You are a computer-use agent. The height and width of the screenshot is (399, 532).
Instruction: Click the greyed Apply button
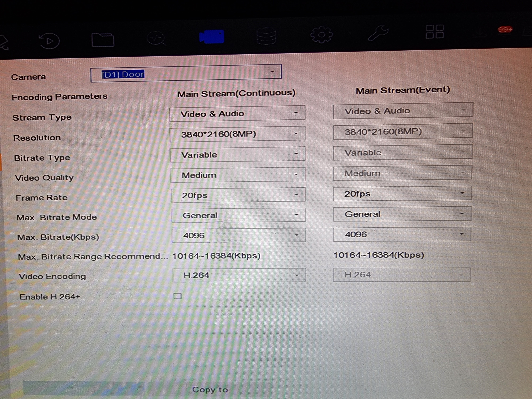coord(84,388)
